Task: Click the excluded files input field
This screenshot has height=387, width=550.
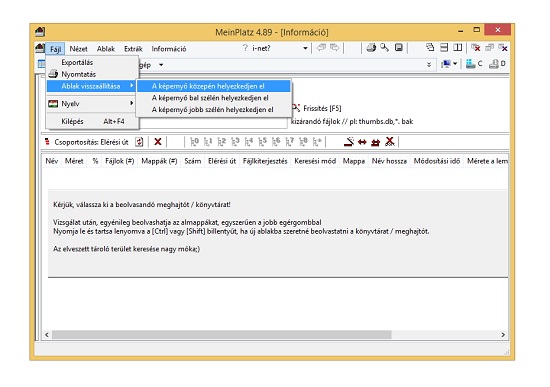Action: click(x=213, y=122)
